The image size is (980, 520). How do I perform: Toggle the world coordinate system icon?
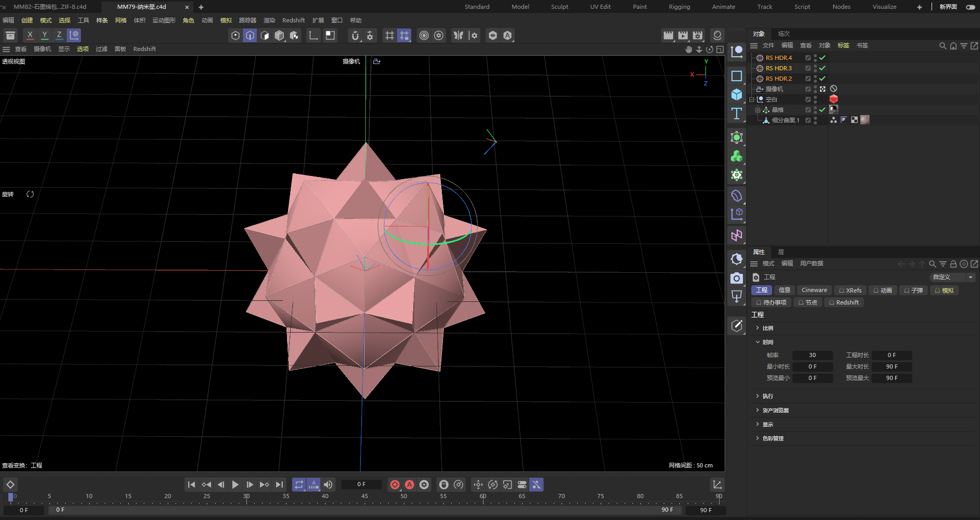tap(75, 35)
